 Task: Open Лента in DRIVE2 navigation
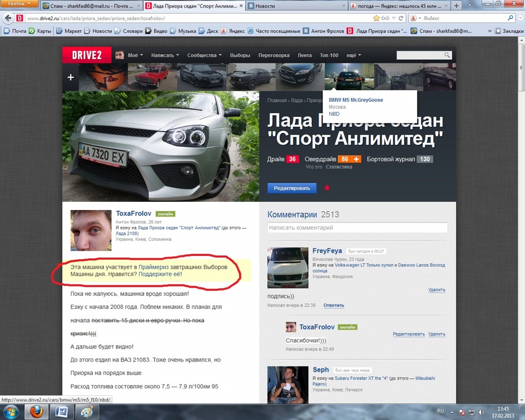[305, 55]
